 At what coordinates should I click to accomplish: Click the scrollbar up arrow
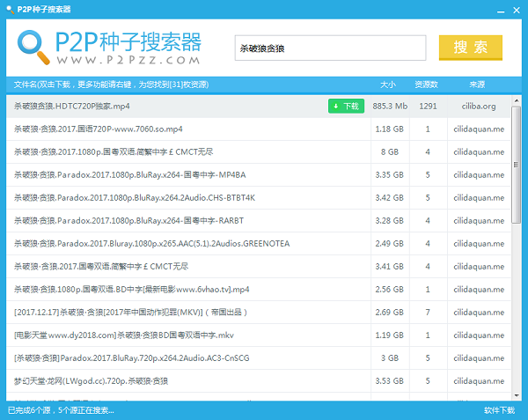tap(517, 100)
